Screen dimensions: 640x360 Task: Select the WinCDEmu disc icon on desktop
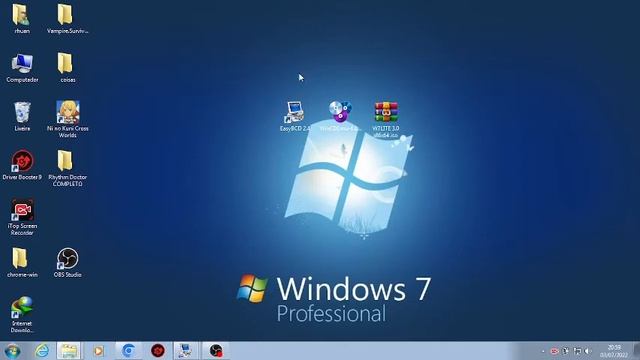click(340, 116)
